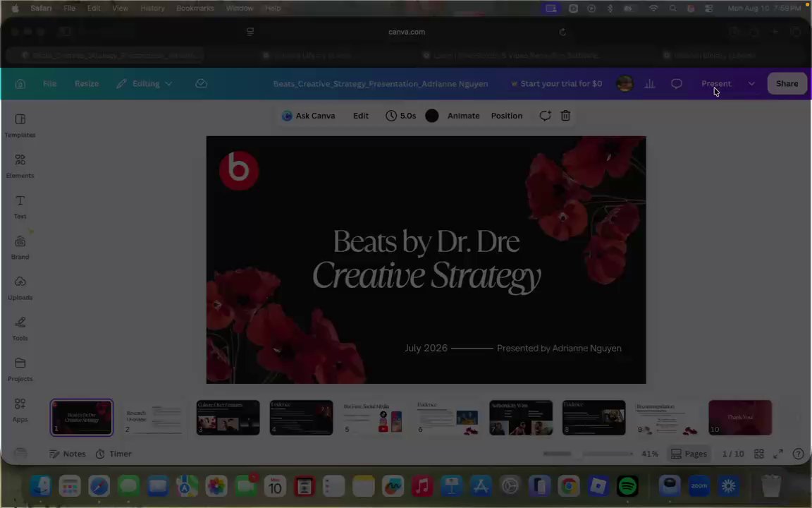
Task: Toggle the Timer
Action: [113, 454]
